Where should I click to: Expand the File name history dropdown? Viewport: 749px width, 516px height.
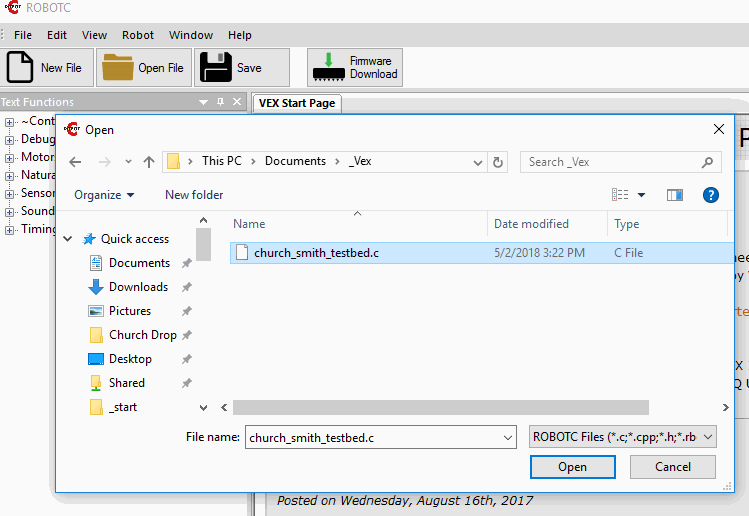tap(507, 437)
